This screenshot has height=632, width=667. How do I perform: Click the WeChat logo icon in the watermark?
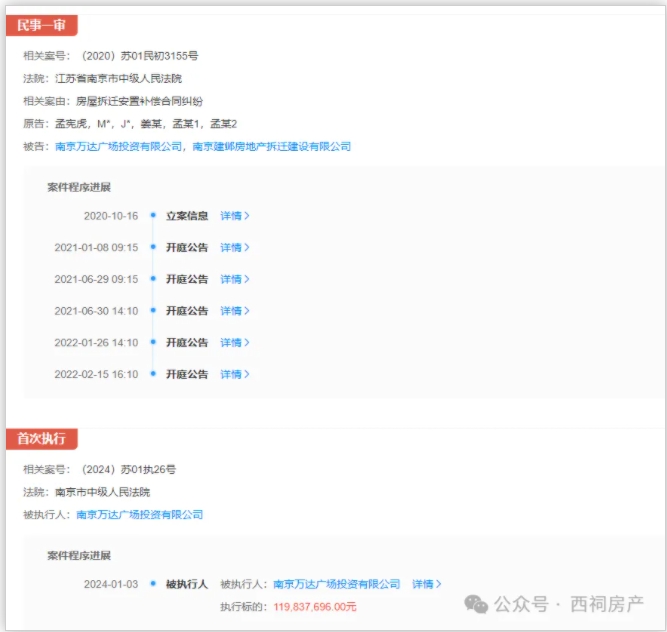pyautogui.click(x=477, y=604)
